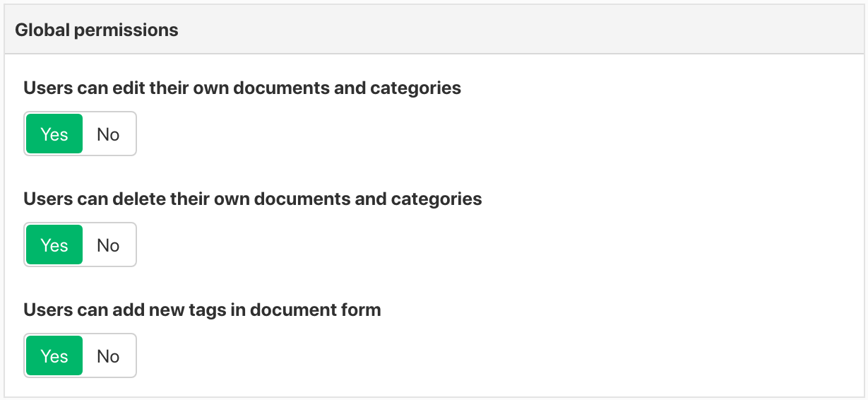Enable adding new tags in document form
The width and height of the screenshot is (868, 400).
coord(54,356)
